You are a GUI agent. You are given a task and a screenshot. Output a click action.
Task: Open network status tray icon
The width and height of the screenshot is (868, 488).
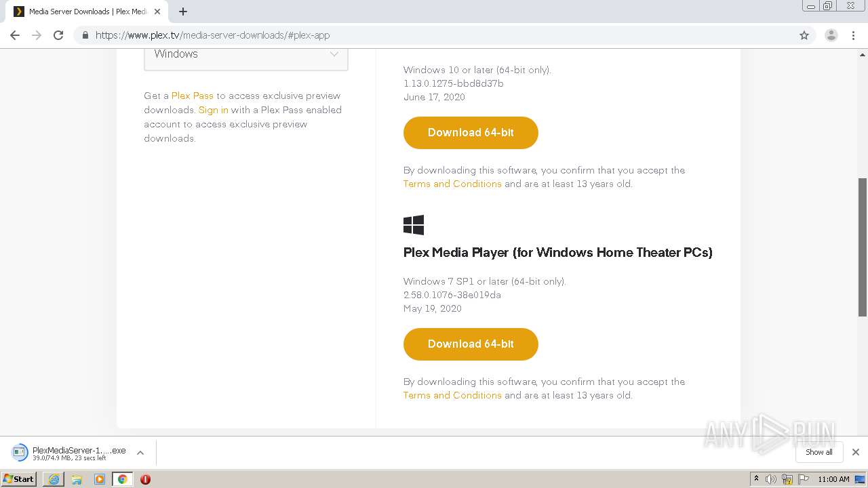787,479
